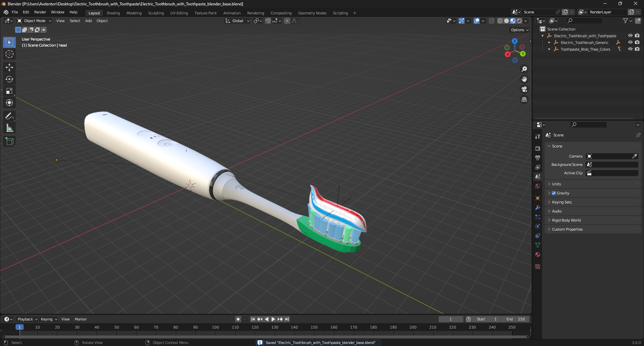This screenshot has width=644, height=346.
Task: Select the Scale tool
Action: click(x=9, y=91)
